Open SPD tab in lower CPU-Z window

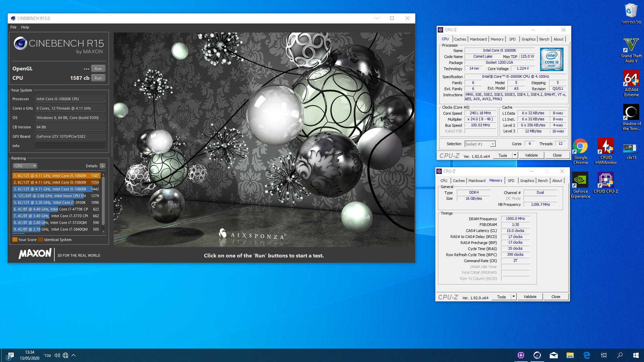(x=511, y=181)
